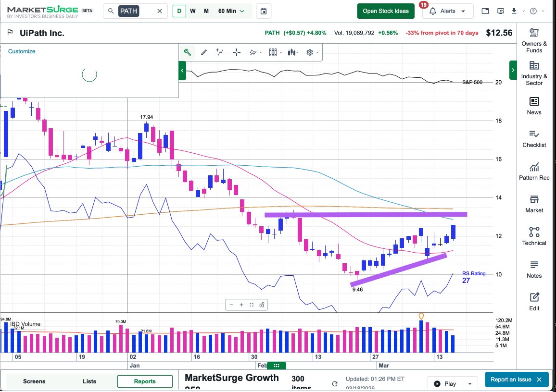The height and width of the screenshot is (392, 556).
Task: Switch to Weekly chart interval
Action: (192, 11)
